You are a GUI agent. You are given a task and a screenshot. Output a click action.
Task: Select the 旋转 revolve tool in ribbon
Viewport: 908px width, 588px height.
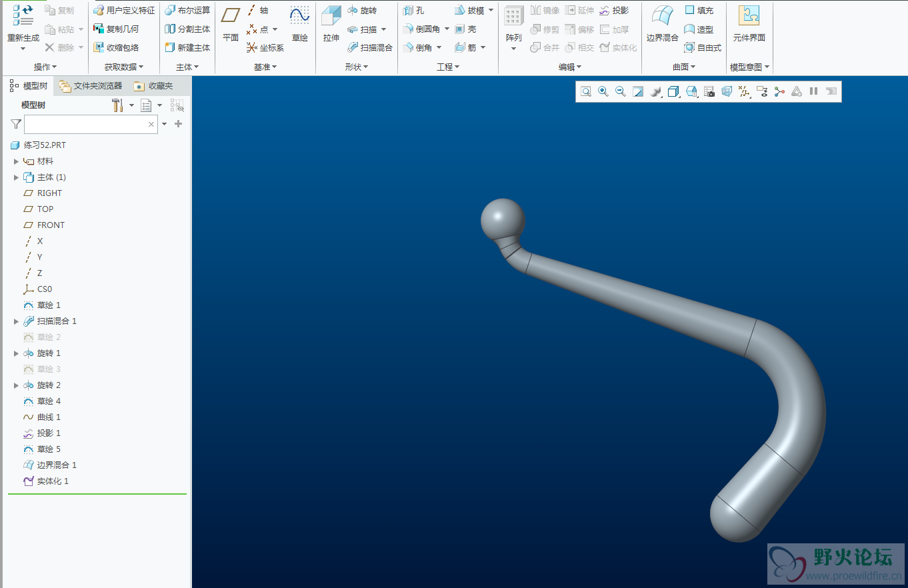362,11
